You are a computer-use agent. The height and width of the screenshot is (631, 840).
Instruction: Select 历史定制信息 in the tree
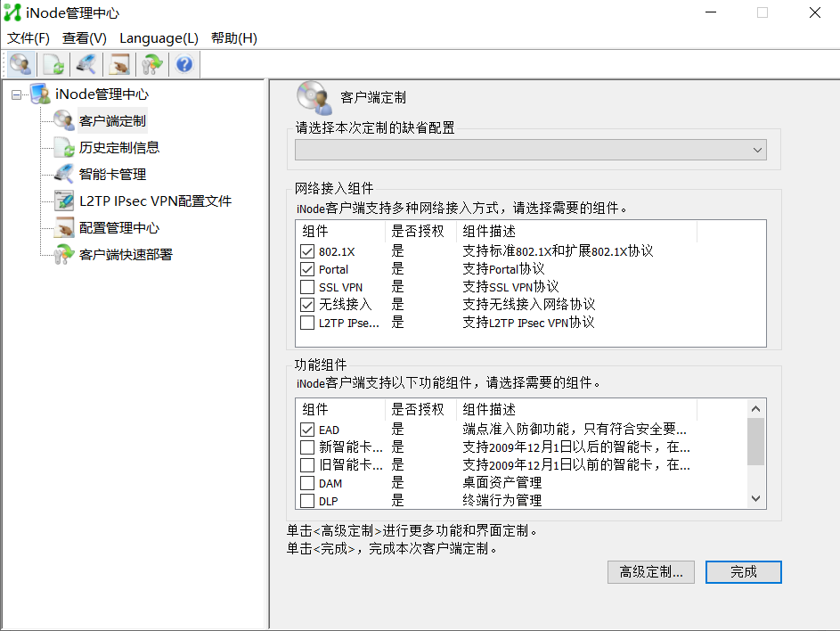tap(119, 147)
